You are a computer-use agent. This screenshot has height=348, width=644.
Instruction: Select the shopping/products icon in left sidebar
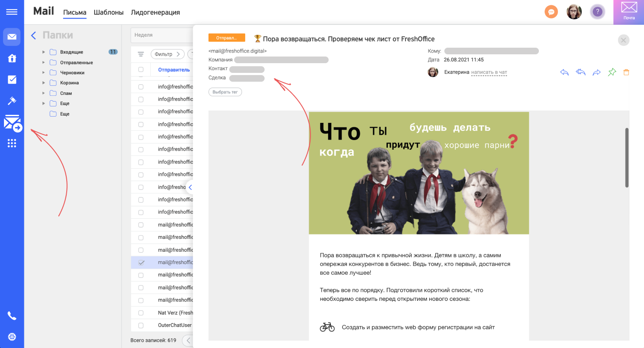click(x=11, y=58)
